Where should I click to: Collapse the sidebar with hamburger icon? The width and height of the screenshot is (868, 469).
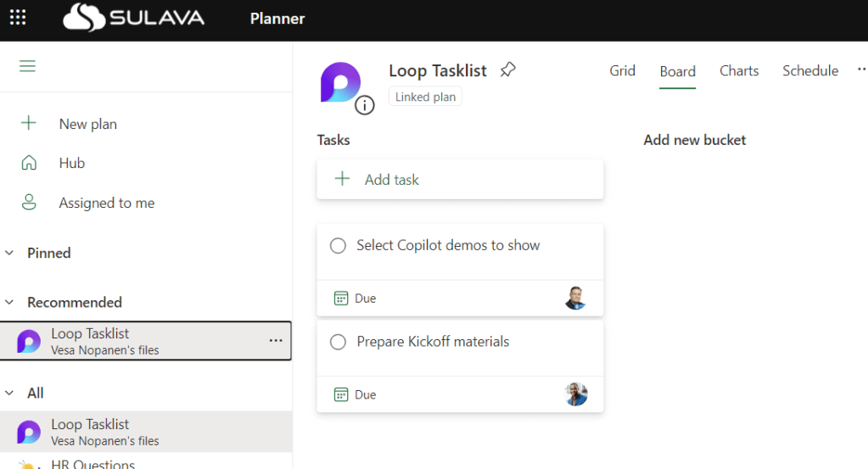27,66
